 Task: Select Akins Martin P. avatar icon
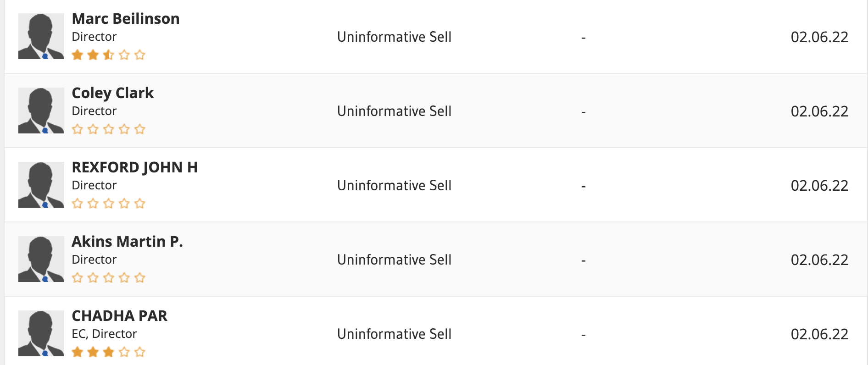click(41, 259)
